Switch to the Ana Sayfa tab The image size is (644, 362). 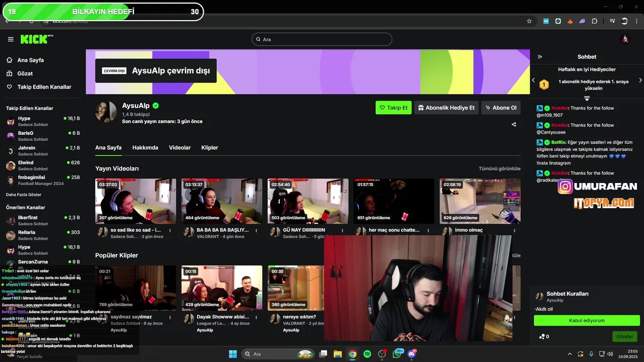108,147
